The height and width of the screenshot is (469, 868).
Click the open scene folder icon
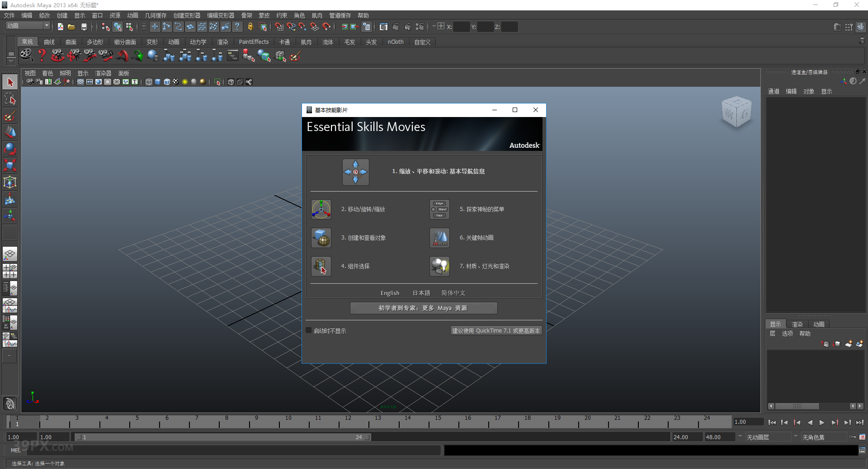coord(71,27)
